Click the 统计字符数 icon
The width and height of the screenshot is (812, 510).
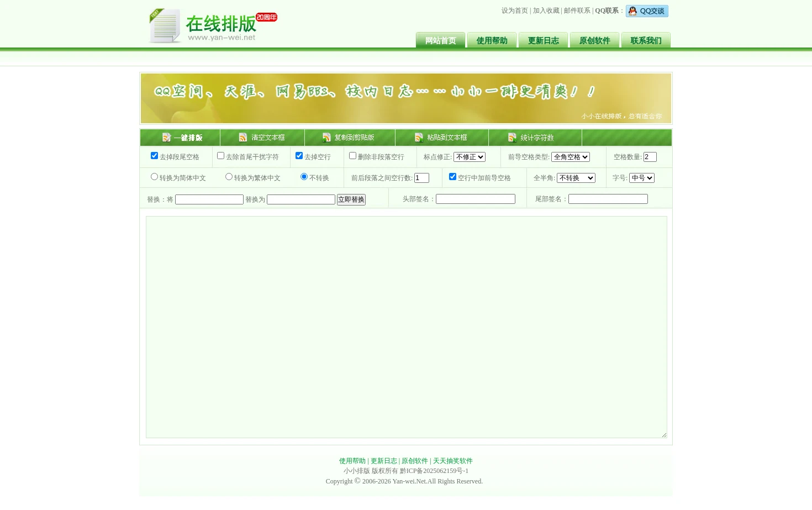(512, 137)
